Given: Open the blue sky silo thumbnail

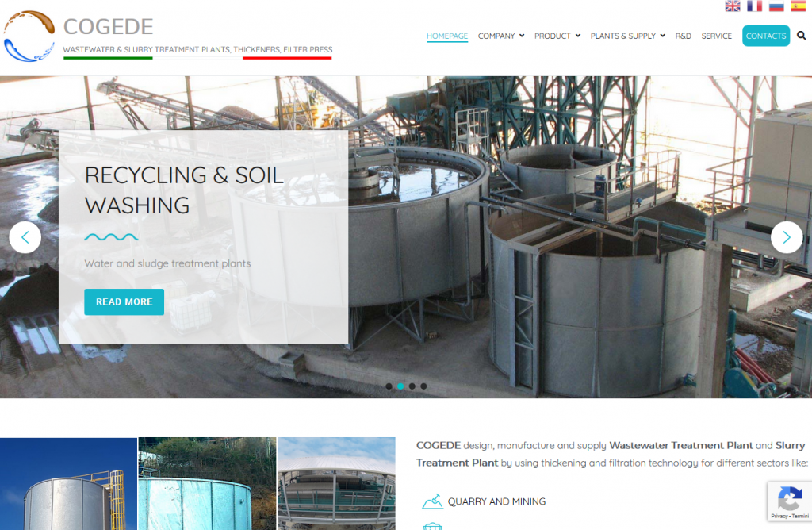Looking at the screenshot, I should [x=68, y=483].
